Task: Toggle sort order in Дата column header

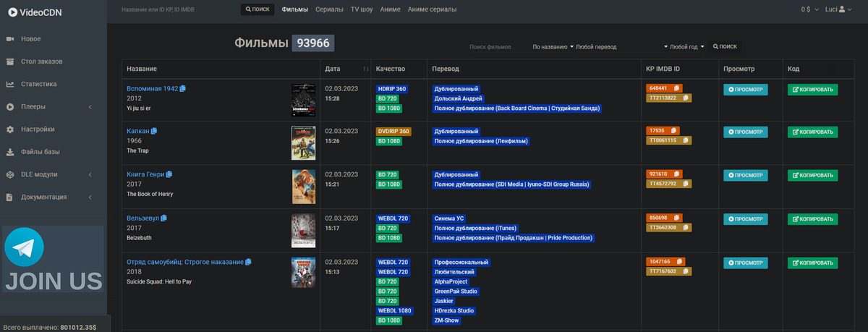Action: point(365,69)
